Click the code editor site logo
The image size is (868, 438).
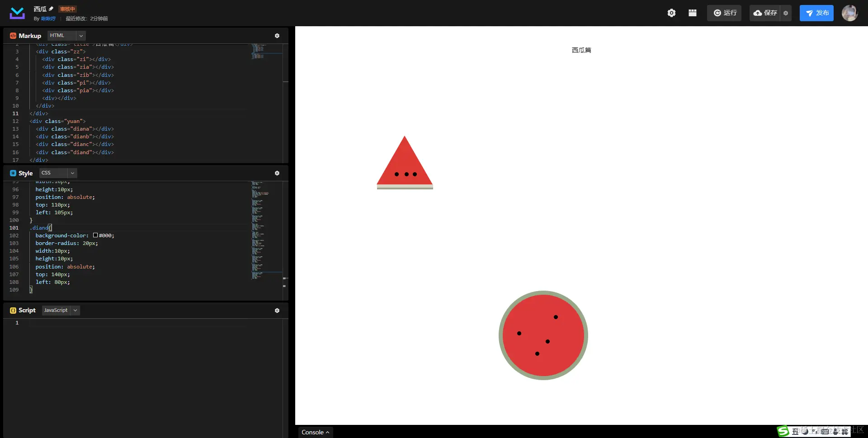click(x=17, y=13)
